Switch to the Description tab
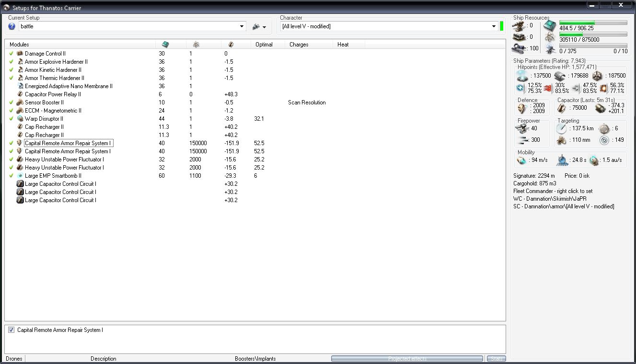636x364 pixels. pyautogui.click(x=104, y=359)
